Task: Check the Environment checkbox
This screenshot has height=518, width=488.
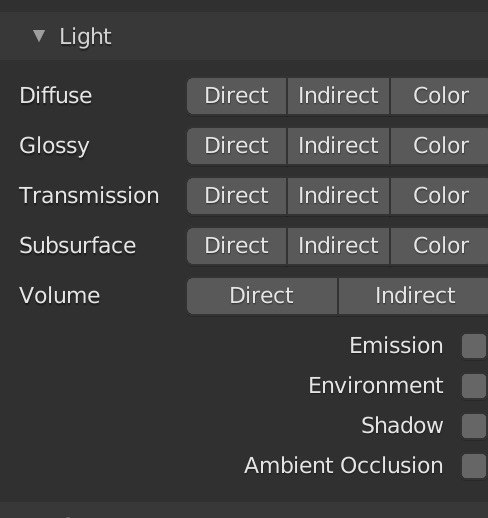Action: tap(474, 386)
